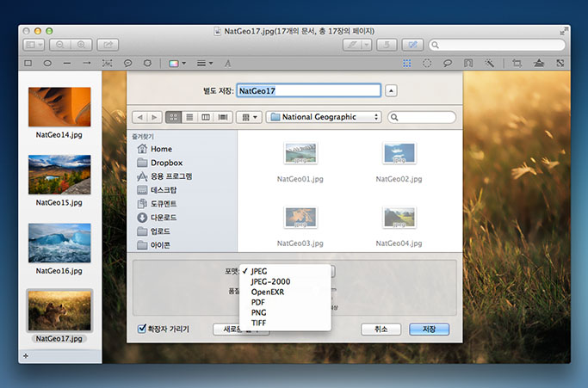Click the share button in toolbar
Screen dimensions: 588x388
click(108, 44)
